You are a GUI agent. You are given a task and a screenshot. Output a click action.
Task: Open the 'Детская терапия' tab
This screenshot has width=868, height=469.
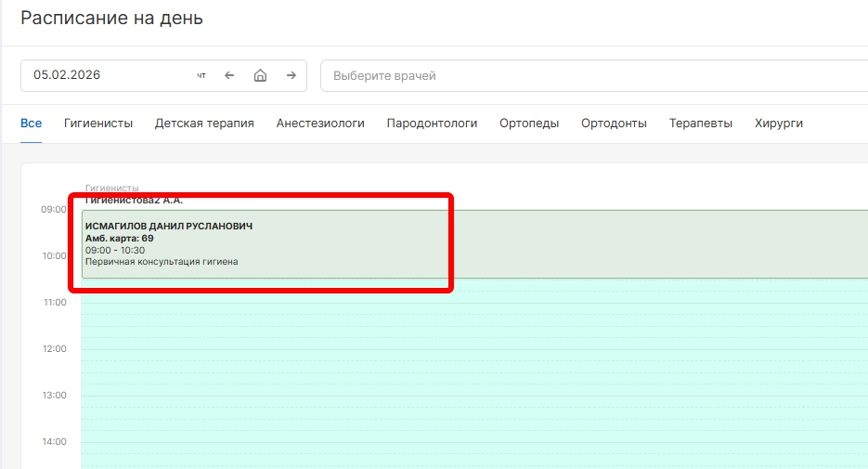[x=204, y=124]
